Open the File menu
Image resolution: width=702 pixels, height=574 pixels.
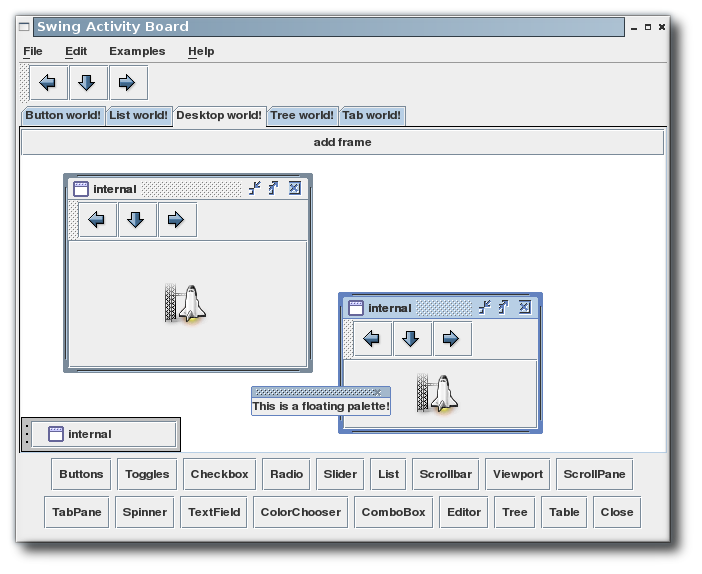tap(33, 51)
